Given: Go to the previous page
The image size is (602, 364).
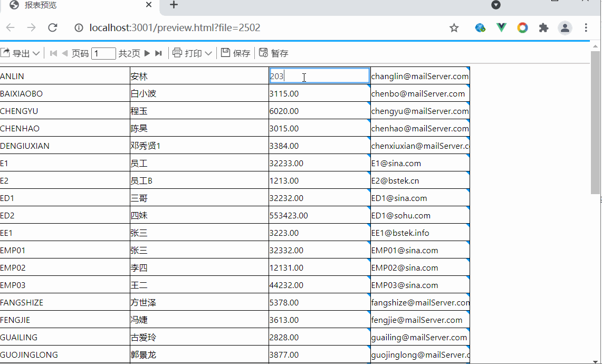Looking at the screenshot, I should (64, 53).
